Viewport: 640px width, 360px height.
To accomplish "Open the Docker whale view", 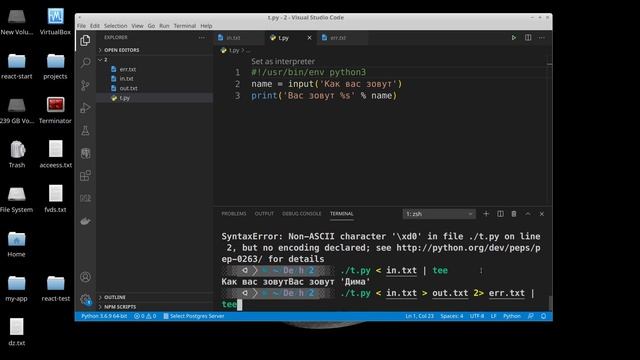I will [85, 221].
